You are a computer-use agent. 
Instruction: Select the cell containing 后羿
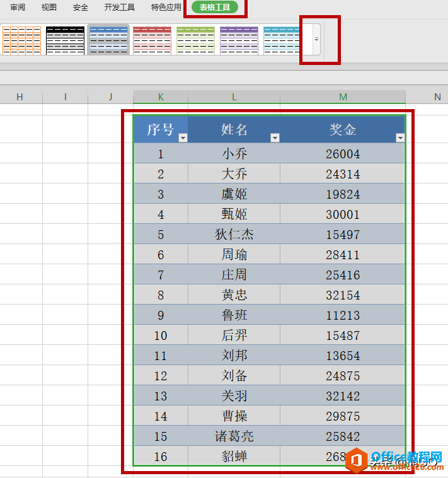click(234, 335)
